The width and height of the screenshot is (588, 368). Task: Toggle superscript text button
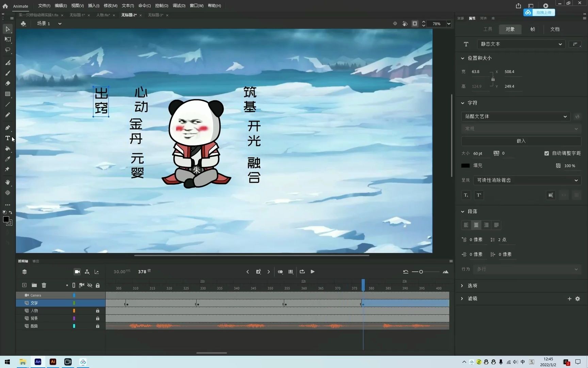[479, 195]
